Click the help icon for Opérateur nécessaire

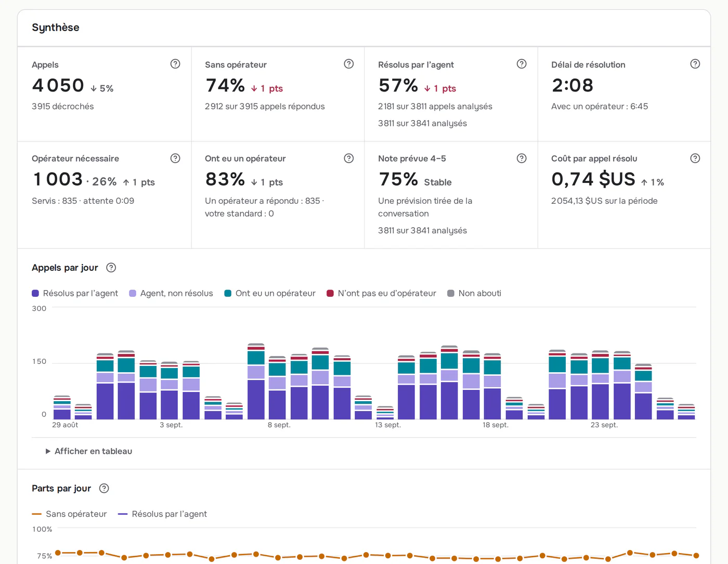(175, 158)
